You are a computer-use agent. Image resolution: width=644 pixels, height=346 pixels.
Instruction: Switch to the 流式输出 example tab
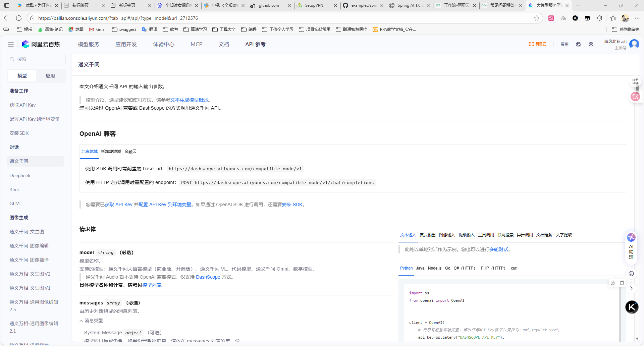pos(427,235)
